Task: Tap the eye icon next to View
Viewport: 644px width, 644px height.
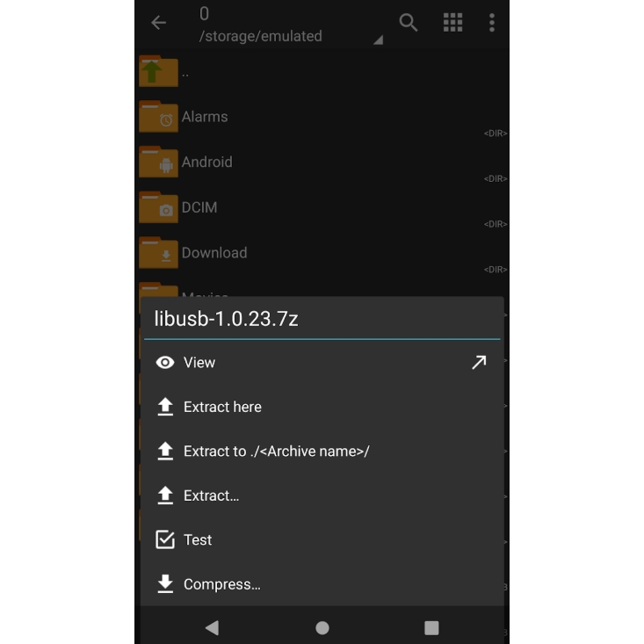Action: point(165,363)
